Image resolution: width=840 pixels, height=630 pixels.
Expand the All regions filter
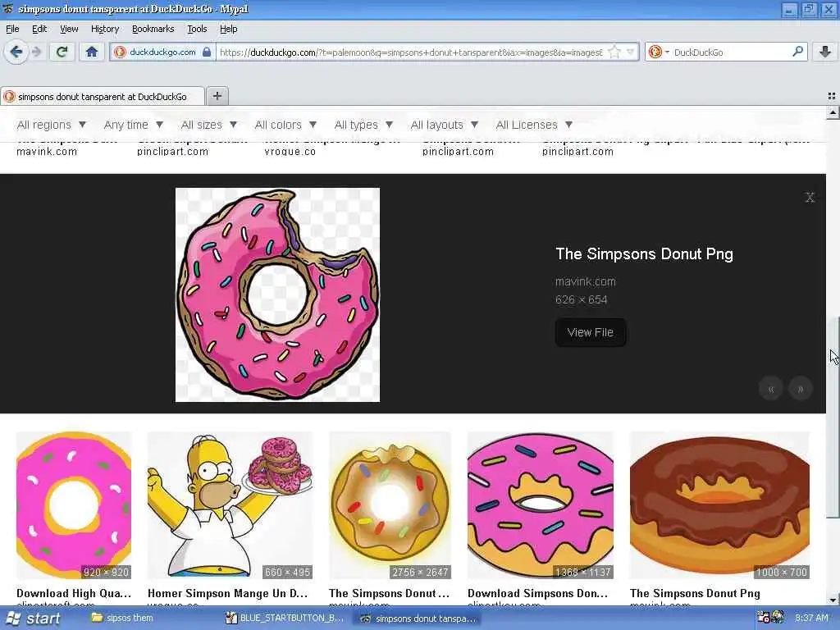52,125
